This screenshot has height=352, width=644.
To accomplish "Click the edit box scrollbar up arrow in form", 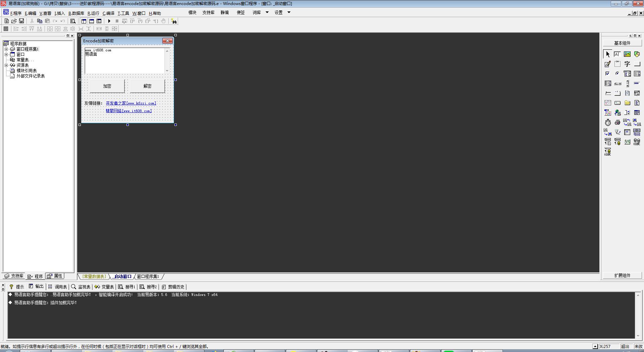I will click(x=167, y=51).
